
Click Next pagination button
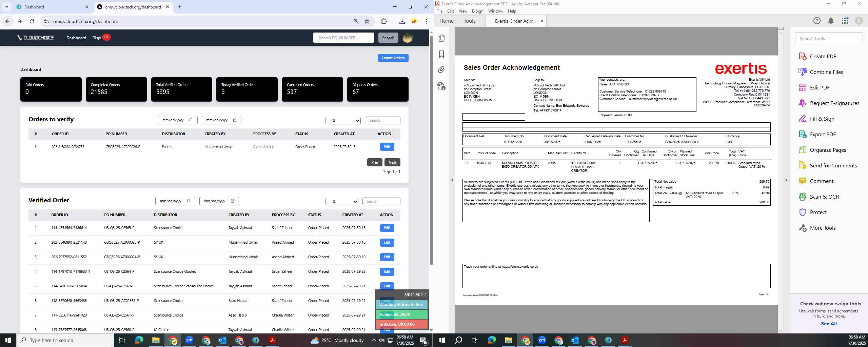click(392, 162)
